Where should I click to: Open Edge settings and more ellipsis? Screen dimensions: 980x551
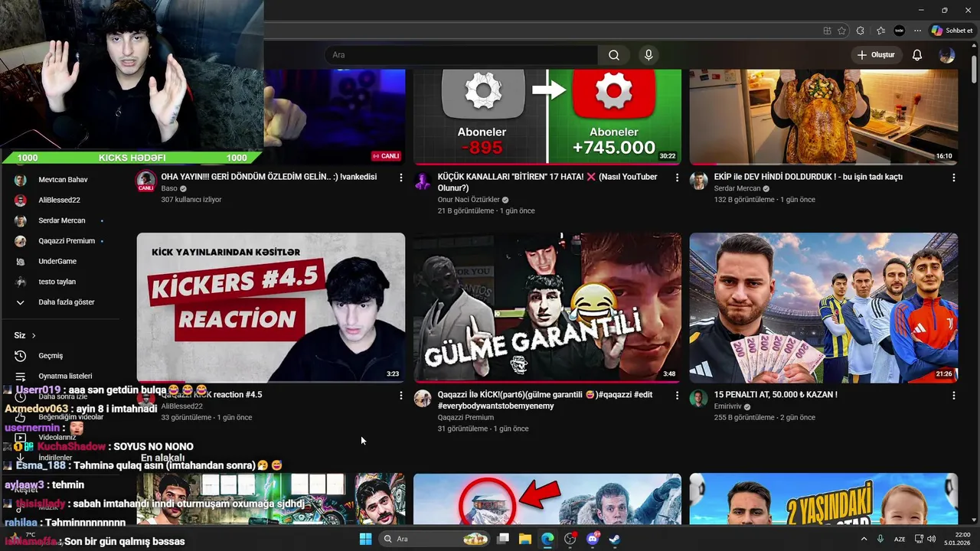(917, 31)
